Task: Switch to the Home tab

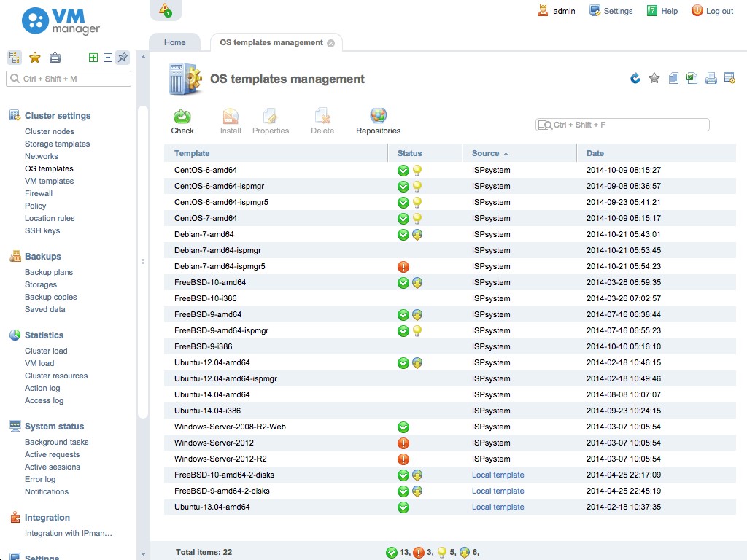Action: [174, 42]
